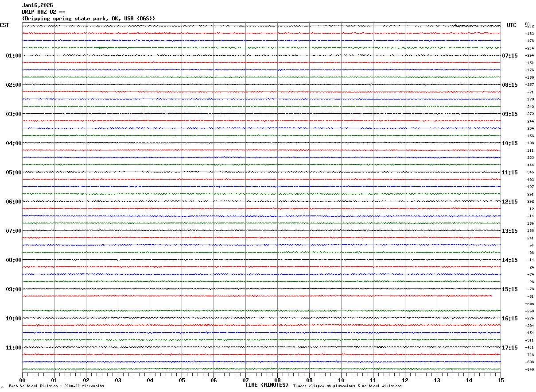Select the 06:00 CST row label
The height and width of the screenshot is (392, 536).
[x=13, y=202]
